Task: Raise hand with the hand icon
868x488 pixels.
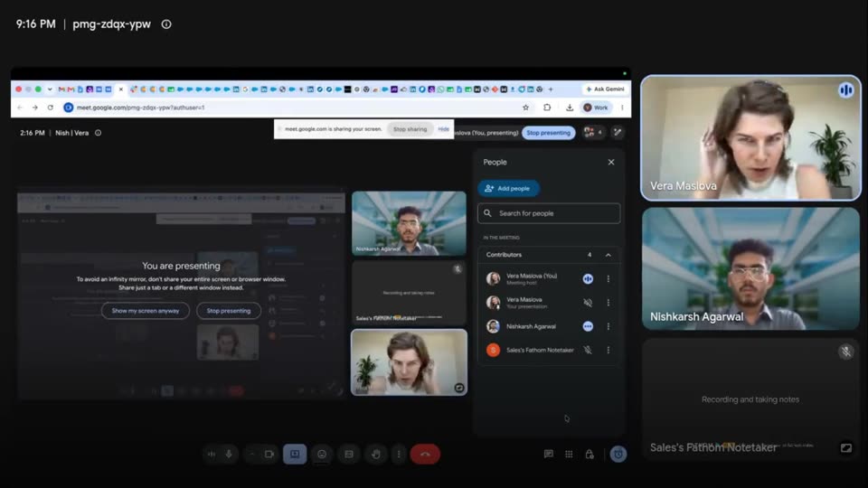Action: 376,455
